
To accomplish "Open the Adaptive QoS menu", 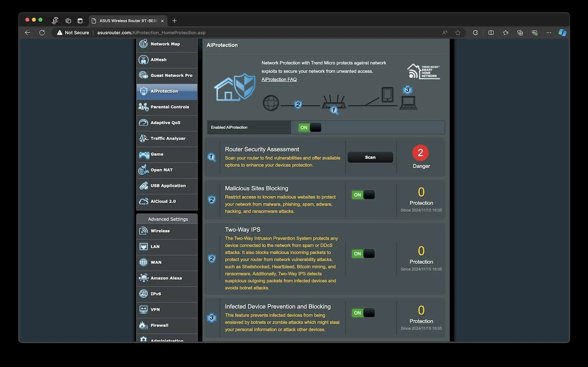I will (x=167, y=123).
